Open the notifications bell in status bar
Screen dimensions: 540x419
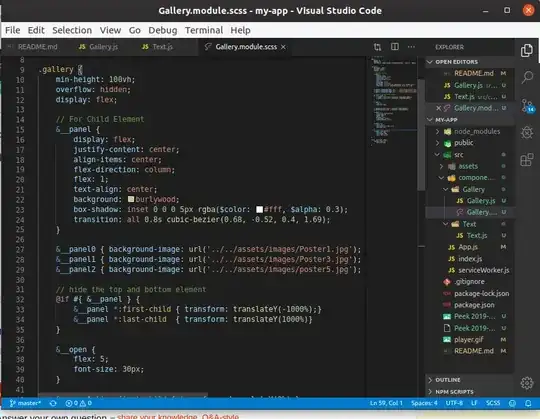528,403
